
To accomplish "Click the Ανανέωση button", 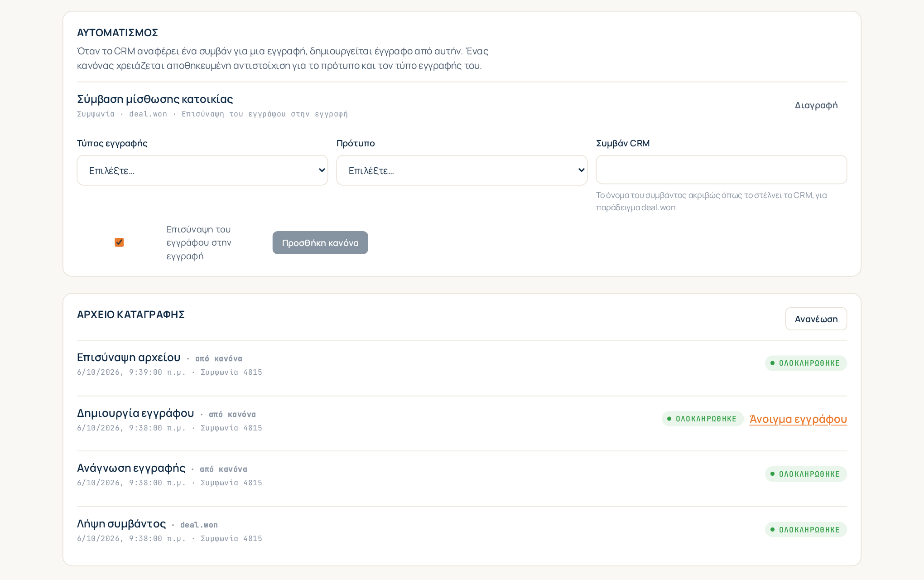I will click(816, 319).
